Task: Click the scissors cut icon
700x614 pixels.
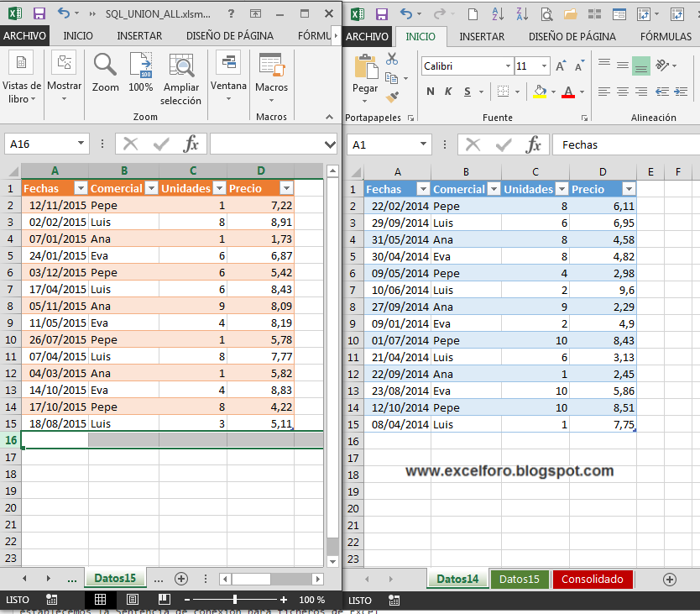Action: pyautogui.click(x=392, y=59)
